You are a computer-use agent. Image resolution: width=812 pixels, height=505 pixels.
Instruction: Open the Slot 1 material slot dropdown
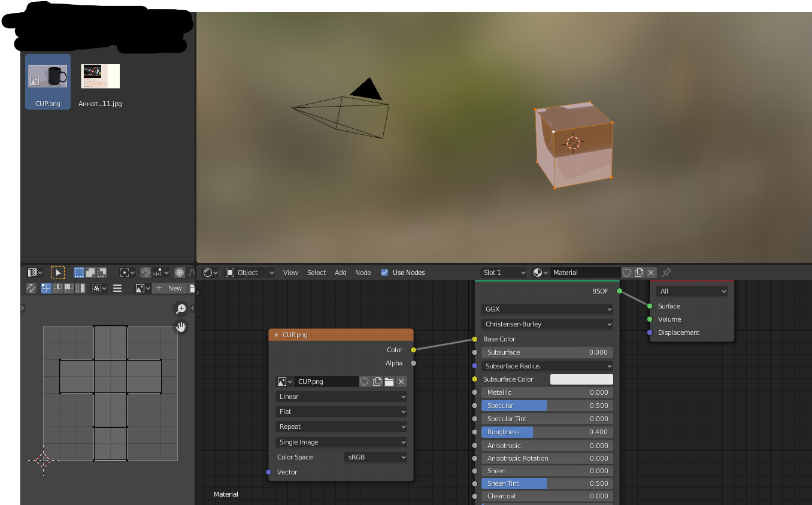[x=504, y=273]
